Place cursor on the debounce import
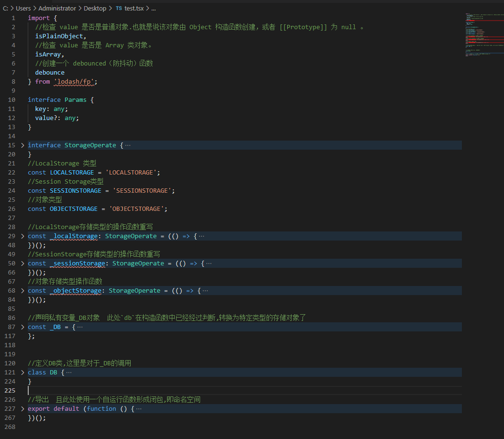Screen dimensions: 504x439 click(x=49, y=72)
